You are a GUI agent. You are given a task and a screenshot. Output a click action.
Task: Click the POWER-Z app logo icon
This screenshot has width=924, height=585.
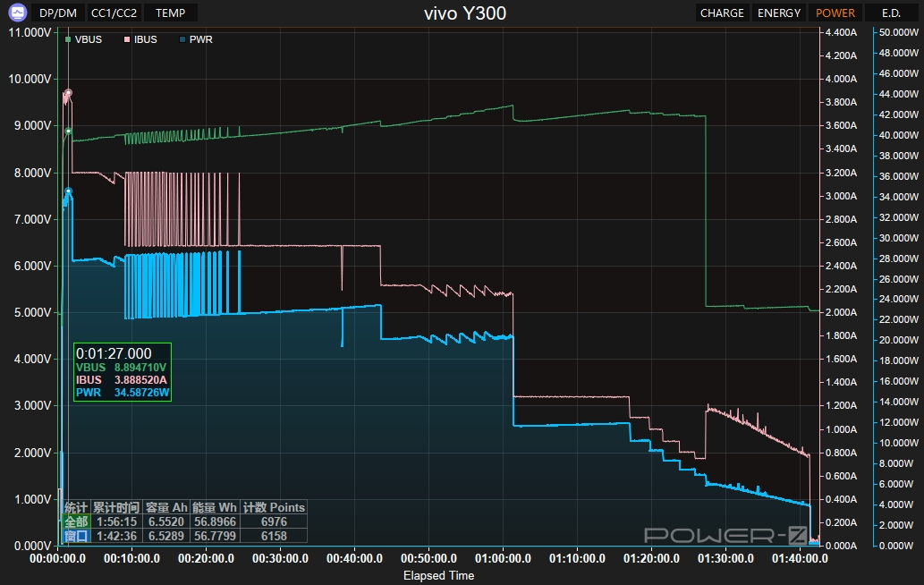click(18, 13)
